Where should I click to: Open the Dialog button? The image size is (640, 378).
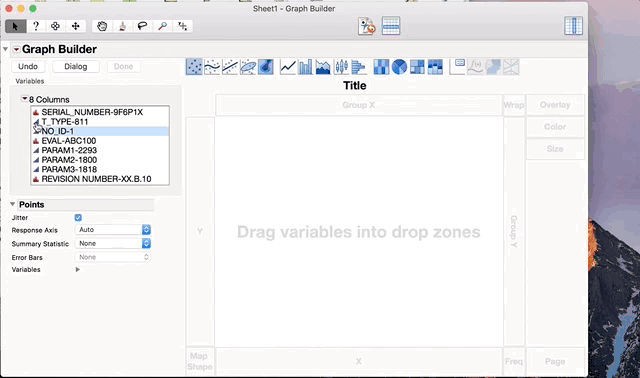tap(76, 67)
